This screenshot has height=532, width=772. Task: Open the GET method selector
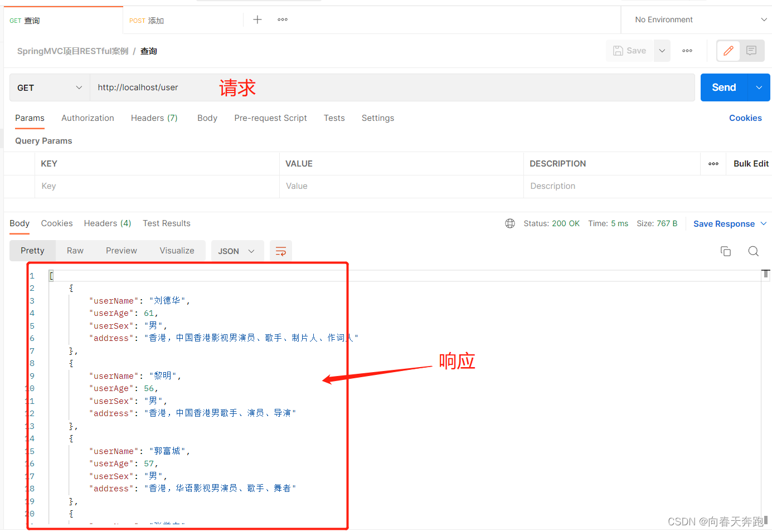tap(50, 87)
